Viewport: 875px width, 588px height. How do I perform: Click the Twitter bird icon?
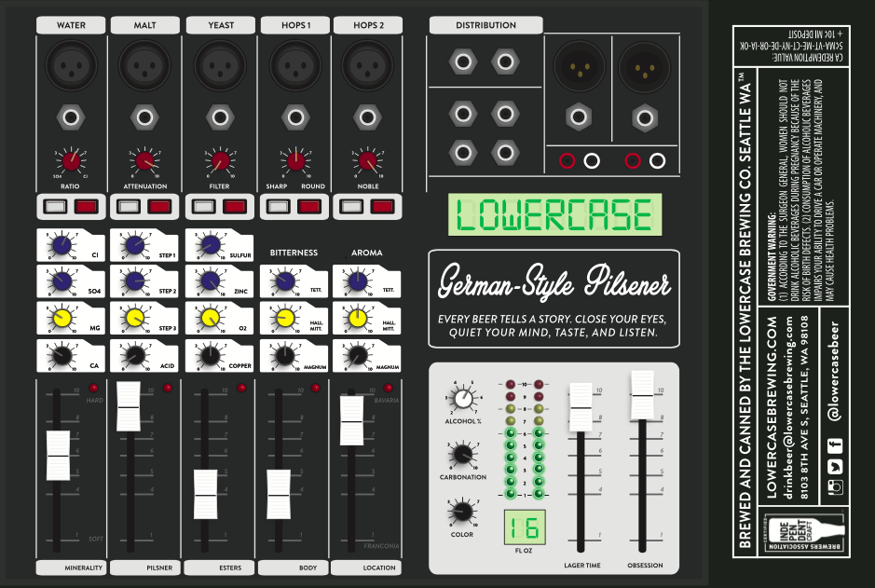click(835, 466)
